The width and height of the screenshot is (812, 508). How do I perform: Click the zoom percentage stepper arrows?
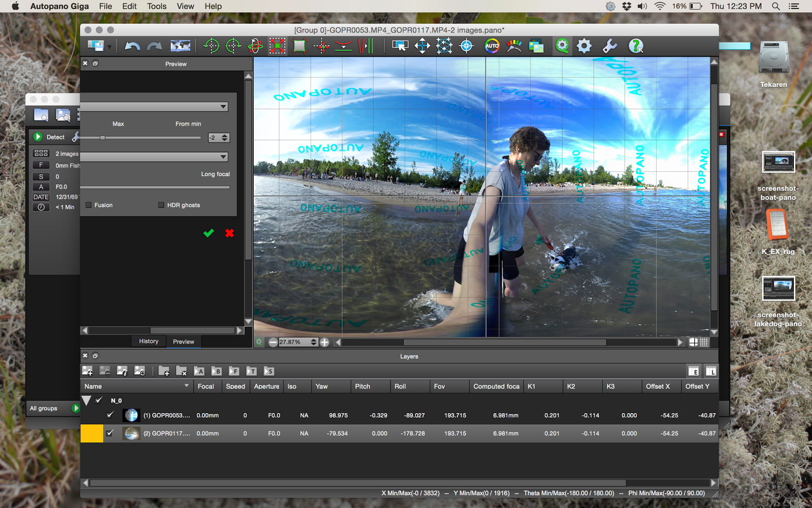pyautogui.click(x=314, y=342)
